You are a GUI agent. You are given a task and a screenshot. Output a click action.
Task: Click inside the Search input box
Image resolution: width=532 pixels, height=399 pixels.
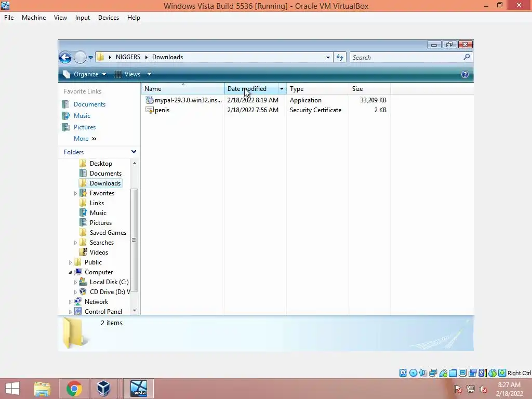[x=406, y=57]
